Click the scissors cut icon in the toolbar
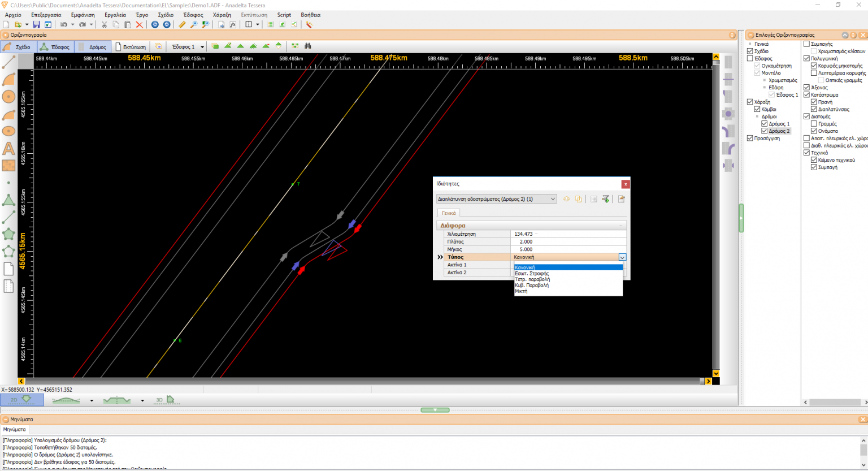The width and height of the screenshot is (868, 471). tap(104, 24)
